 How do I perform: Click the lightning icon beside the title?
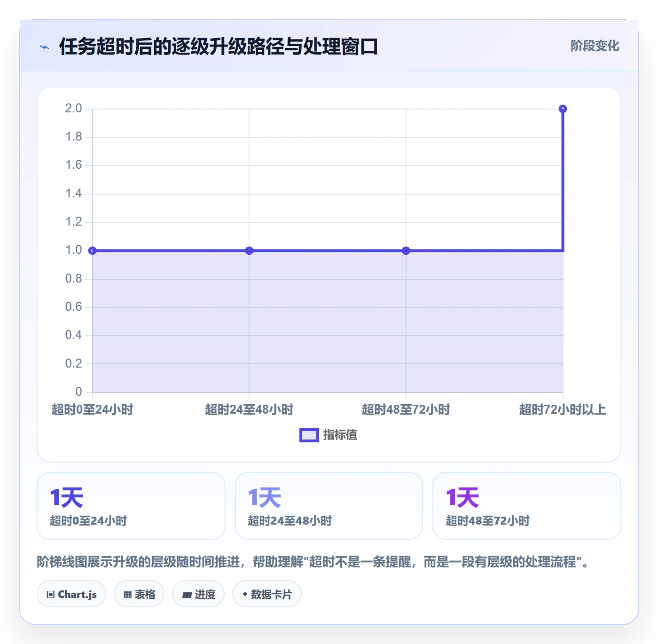(45, 47)
